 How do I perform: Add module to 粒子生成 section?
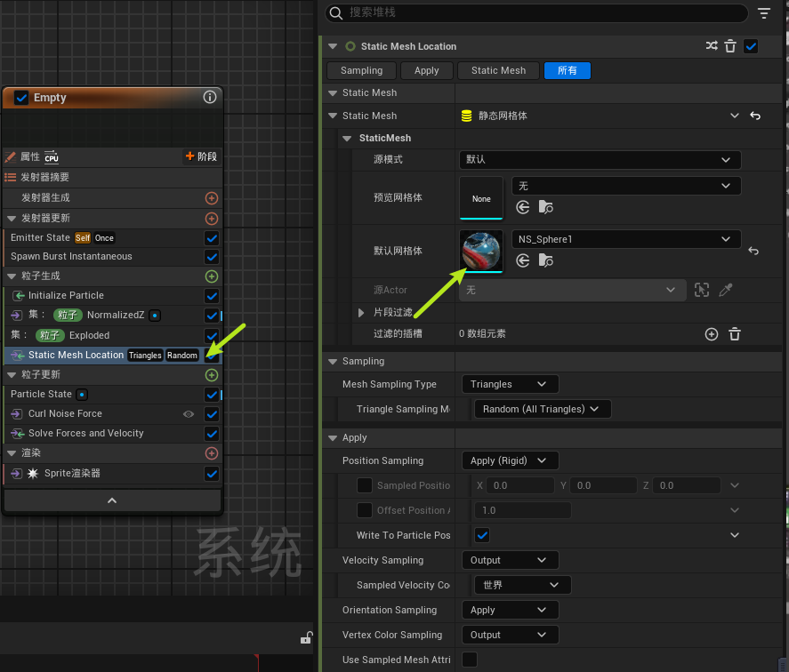click(212, 276)
